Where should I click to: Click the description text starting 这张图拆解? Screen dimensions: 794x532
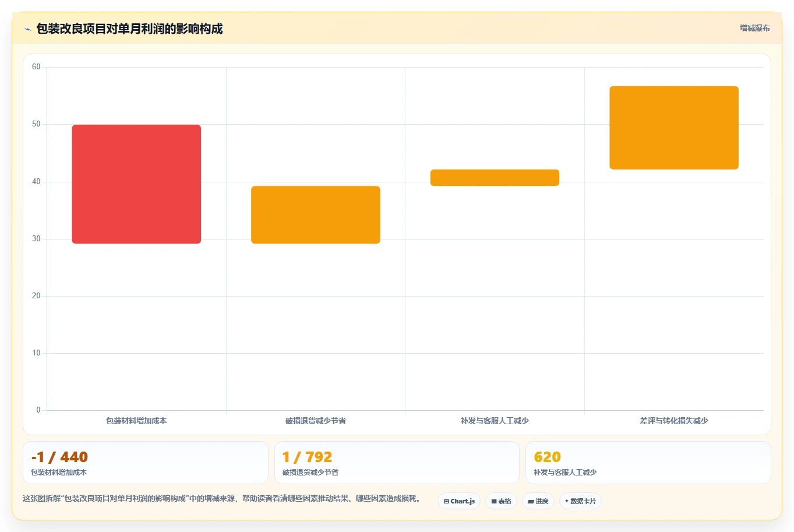(222, 499)
